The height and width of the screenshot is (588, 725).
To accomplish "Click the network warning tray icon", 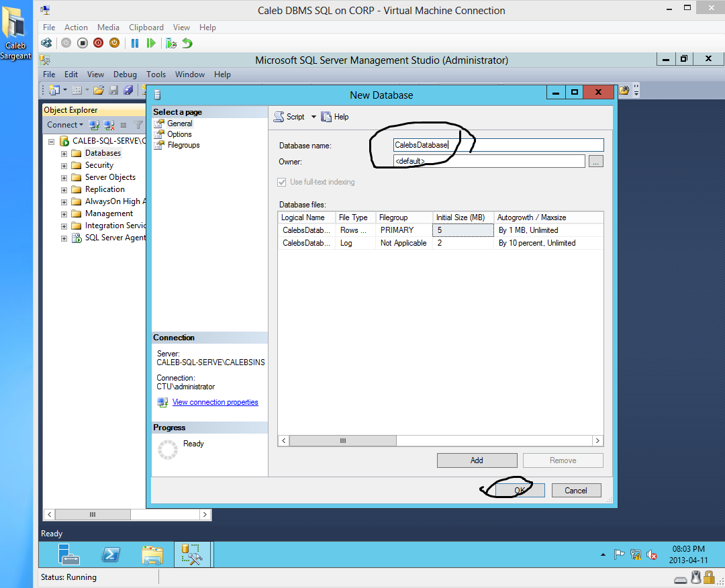I will pyautogui.click(x=636, y=554).
